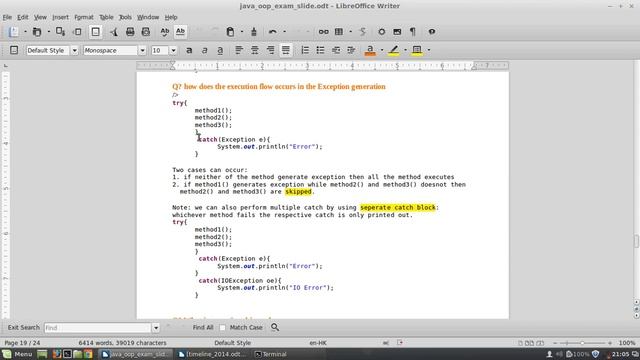Open the Mint Menu button on the taskbar
Image resolution: width=640 pixels, height=360 pixels.
[17, 354]
